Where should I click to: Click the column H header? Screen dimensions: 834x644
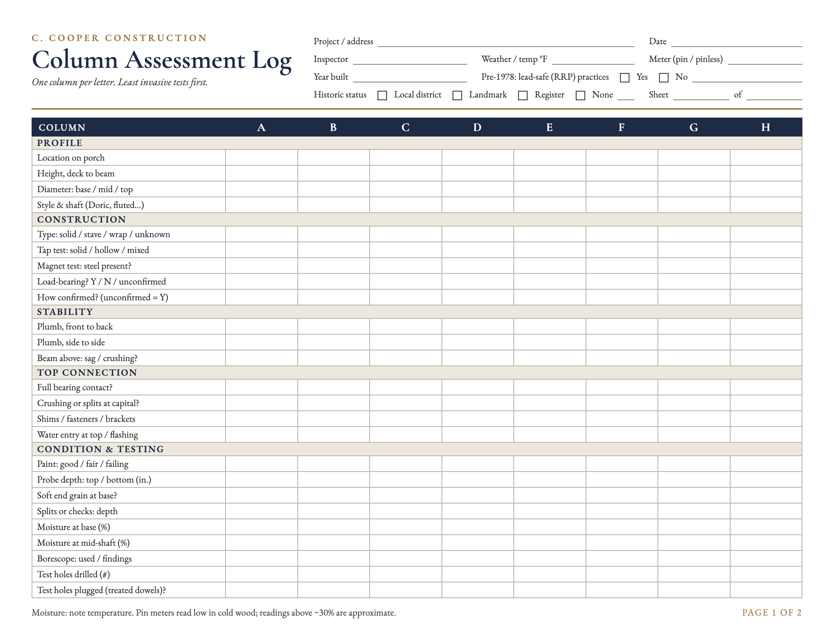pos(766,127)
